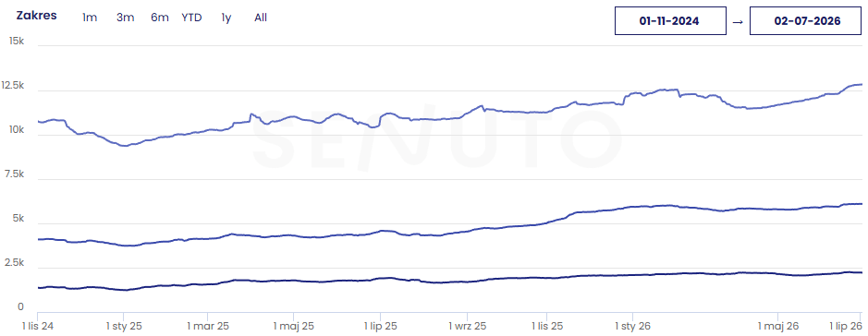Click the 1 maj 25 axis label
This screenshot has height=336, width=868.
pyautogui.click(x=294, y=326)
